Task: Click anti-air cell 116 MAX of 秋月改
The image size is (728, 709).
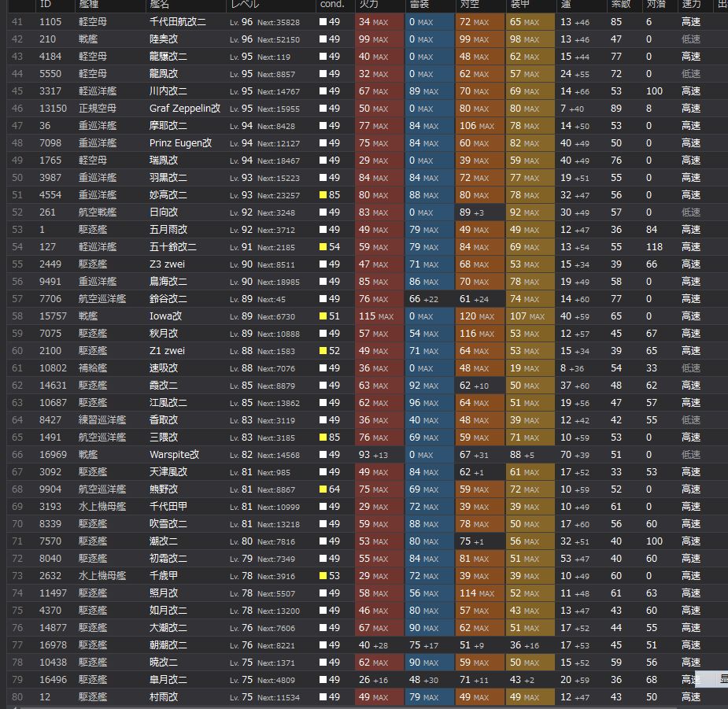Action: point(479,334)
